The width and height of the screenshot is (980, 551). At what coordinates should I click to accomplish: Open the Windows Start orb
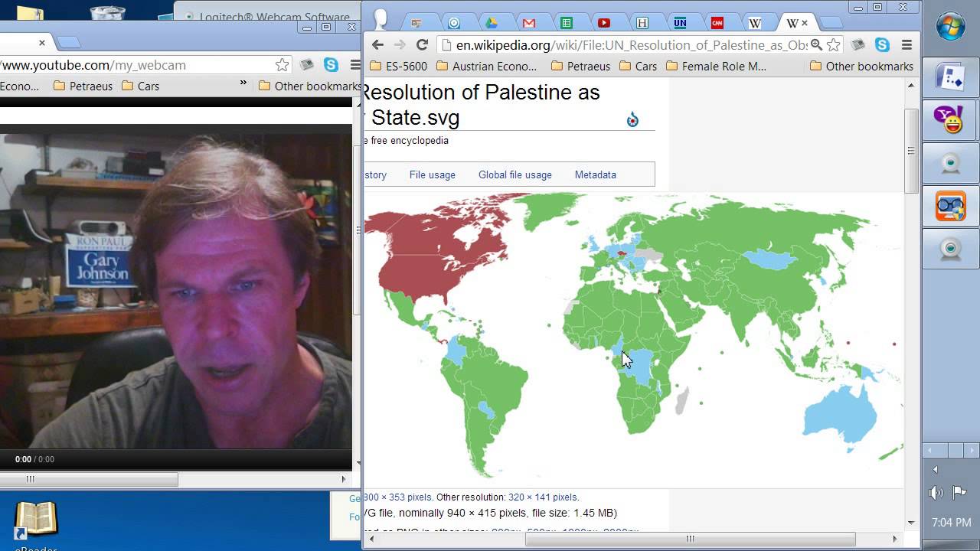951,26
